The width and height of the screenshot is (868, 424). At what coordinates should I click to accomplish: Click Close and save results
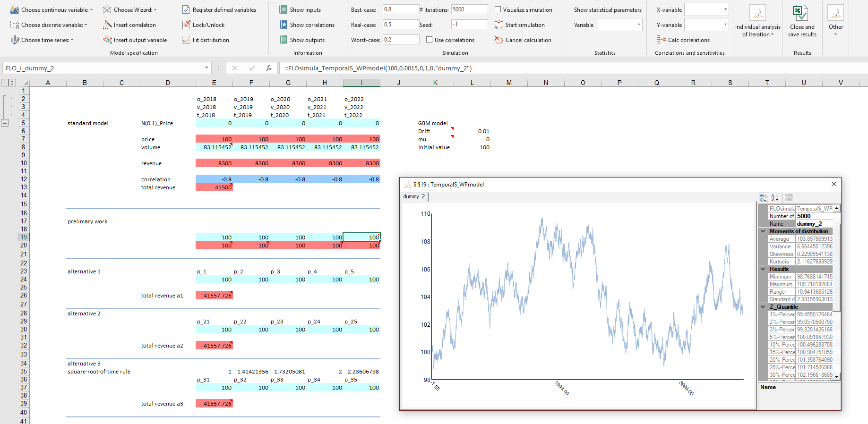802,21
